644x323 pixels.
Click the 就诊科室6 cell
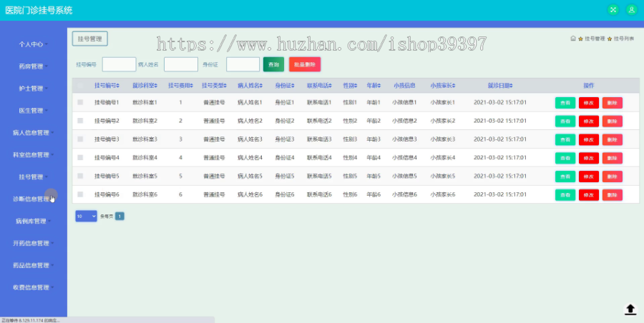pos(145,194)
